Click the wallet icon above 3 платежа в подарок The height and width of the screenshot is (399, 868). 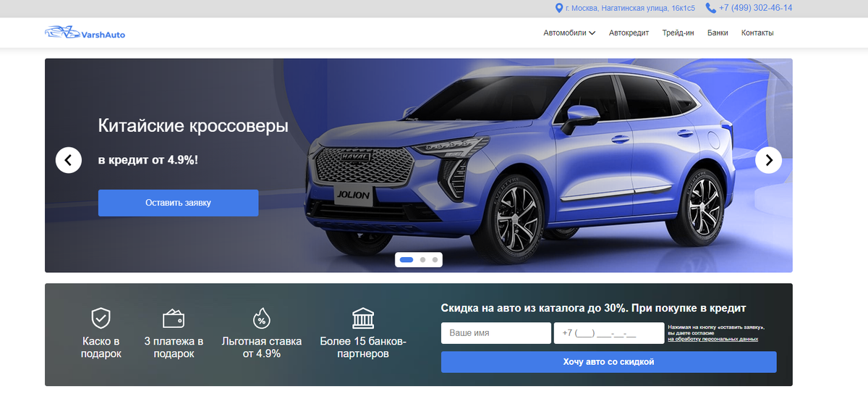point(174,318)
